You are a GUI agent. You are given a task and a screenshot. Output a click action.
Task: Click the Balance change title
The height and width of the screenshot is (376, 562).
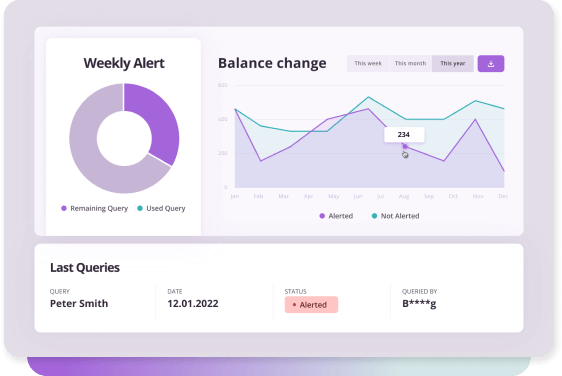tap(272, 63)
